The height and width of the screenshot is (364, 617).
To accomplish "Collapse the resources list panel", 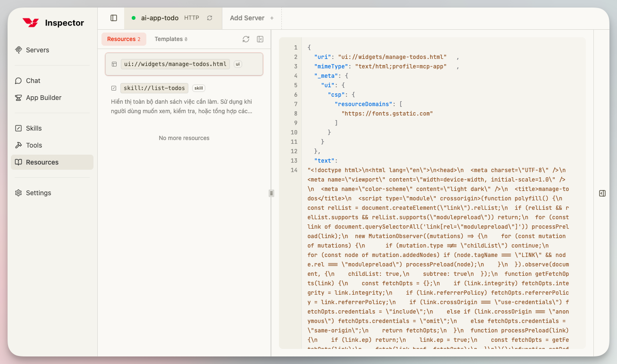I will 260,39.
